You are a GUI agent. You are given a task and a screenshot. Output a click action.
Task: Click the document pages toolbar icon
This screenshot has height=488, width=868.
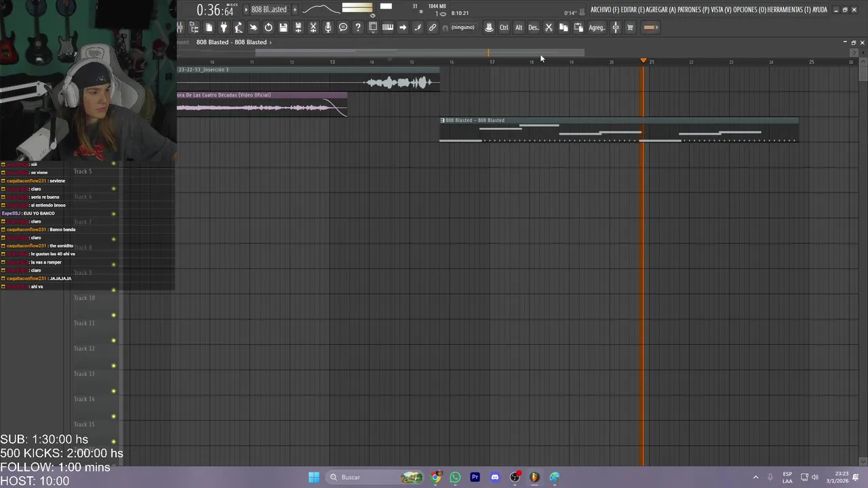[209, 27]
